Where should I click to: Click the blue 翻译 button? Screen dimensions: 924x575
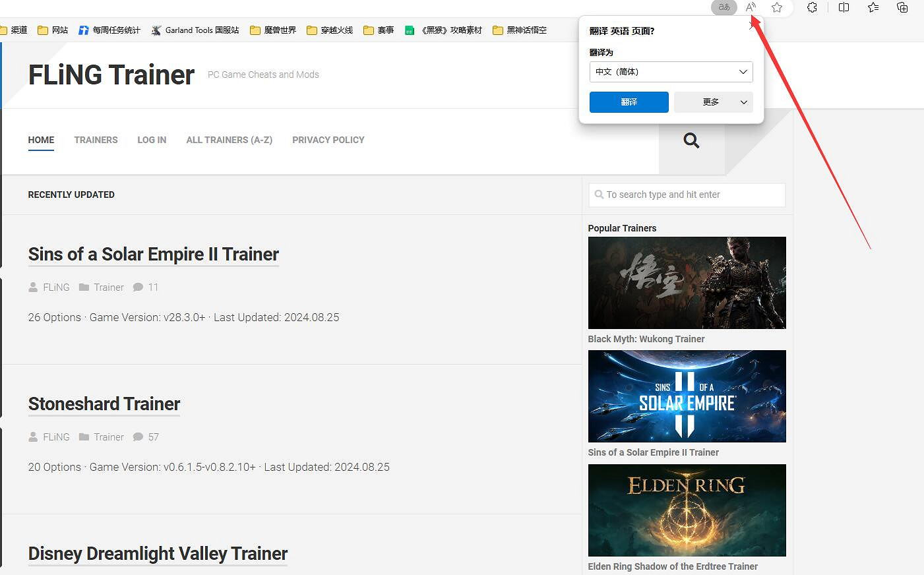coord(629,102)
